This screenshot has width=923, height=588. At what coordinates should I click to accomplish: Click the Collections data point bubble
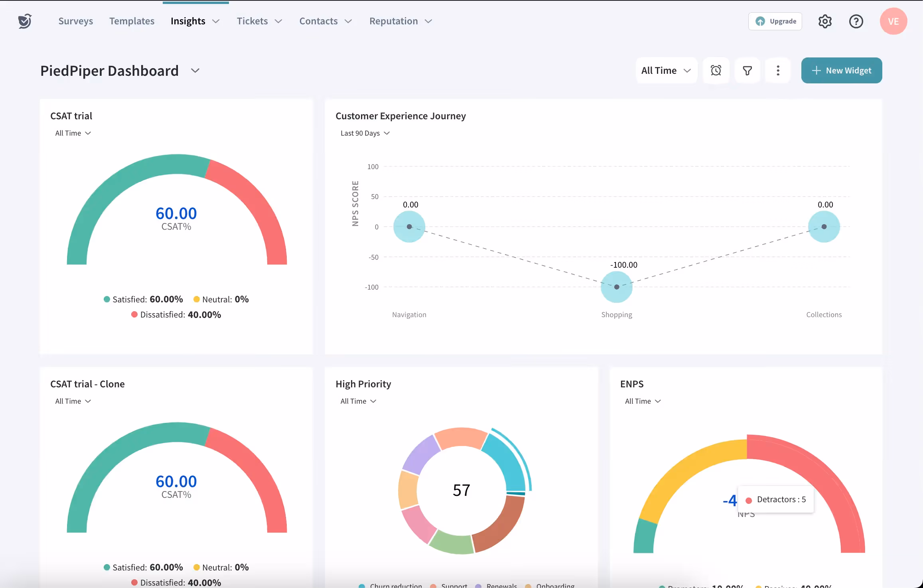pyautogui.click(x=824, y=227)
